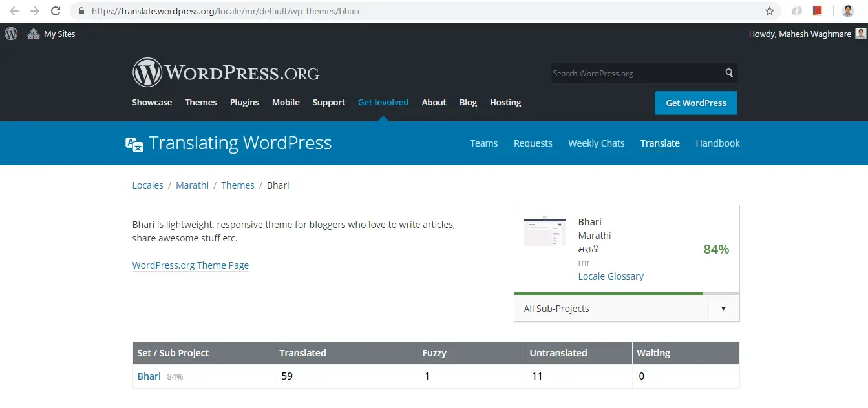Reload the page with refresh icon
Image resolution: width=868 pixels, height=408 pixels.
tap(56, 11)
